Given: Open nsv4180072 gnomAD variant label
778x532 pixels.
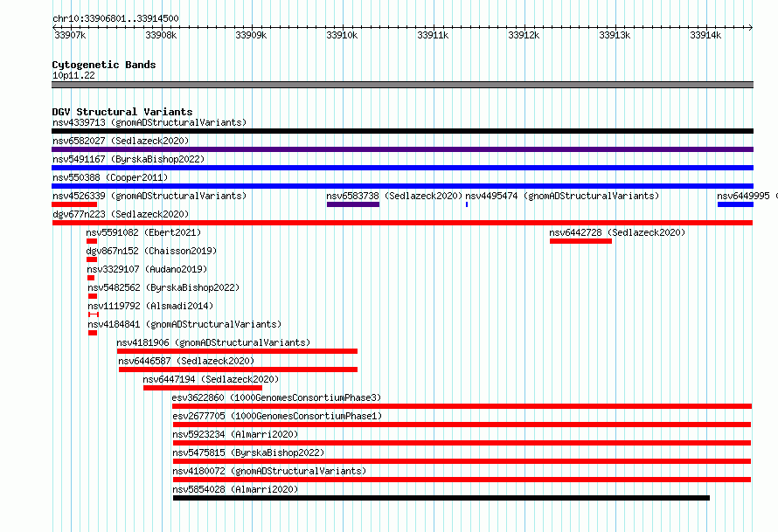Looking at the screenshot, I should click(269, 471).
